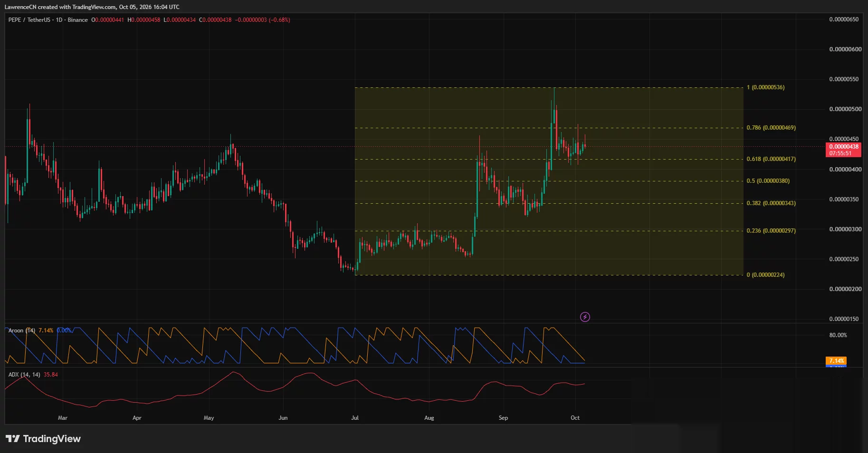The width and height of the screenshot is (868, 453).
Task: Click the orange Aroon value 7.14% in legend
Action: pos(46,330)
